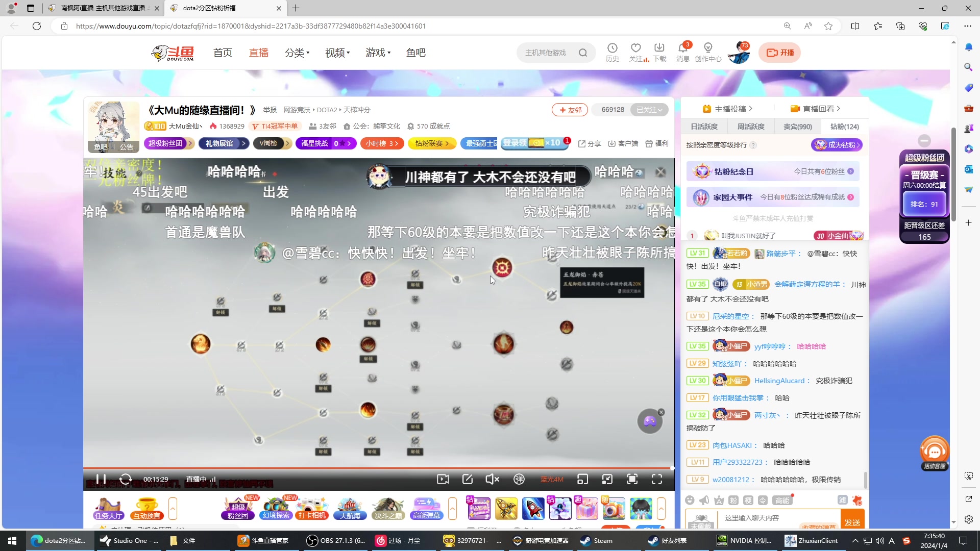Expand the 已关注 followed dropdown
The image size is (980, 551).
pyautogui.click(x=649, y=110)
